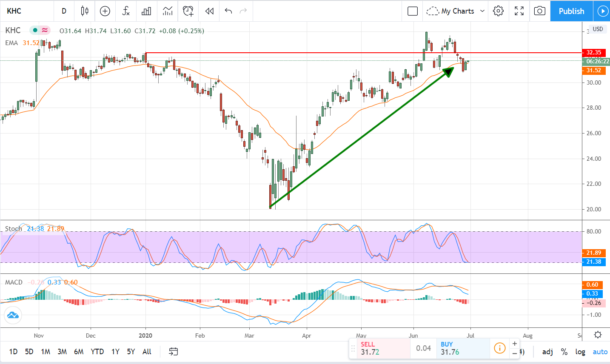Open the USD currency selector
Image resolution: width=610 pixels, height=364 pixels.
[598, 29]
